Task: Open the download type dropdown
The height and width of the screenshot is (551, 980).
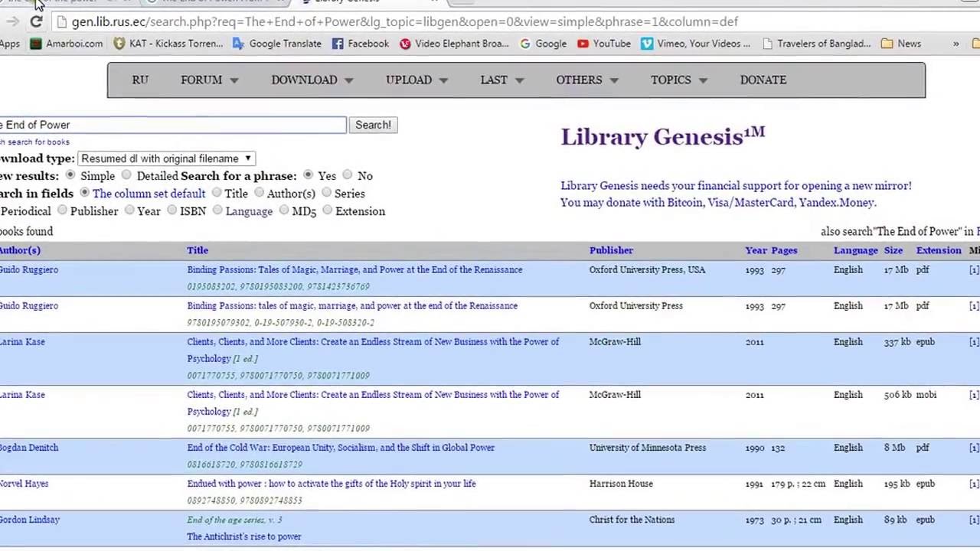Action: [x=166, y=158]
